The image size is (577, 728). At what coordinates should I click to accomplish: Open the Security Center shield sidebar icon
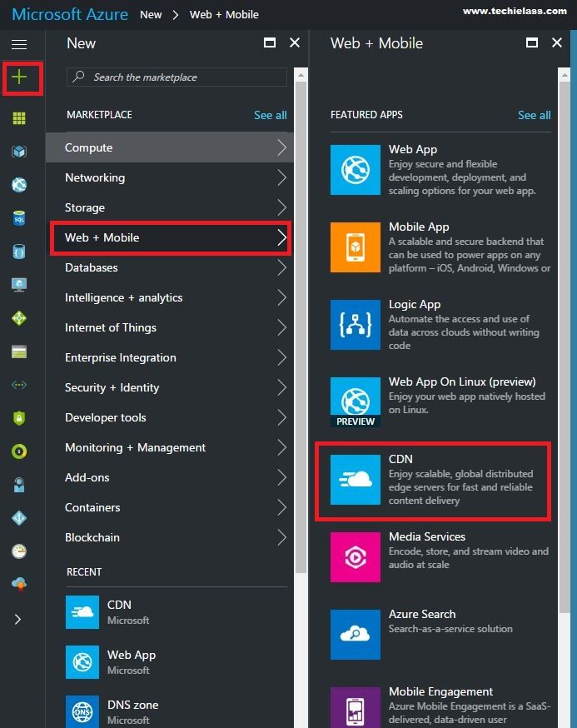coord(19,418)
